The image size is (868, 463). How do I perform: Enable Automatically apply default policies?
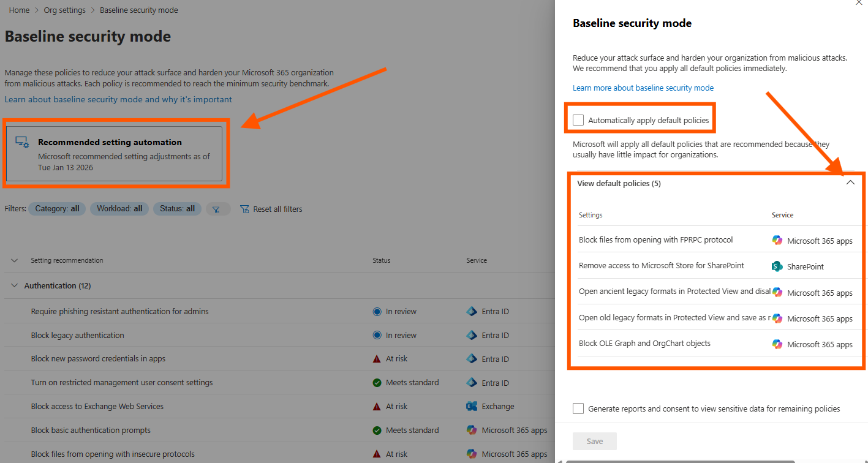coord(578,119)
